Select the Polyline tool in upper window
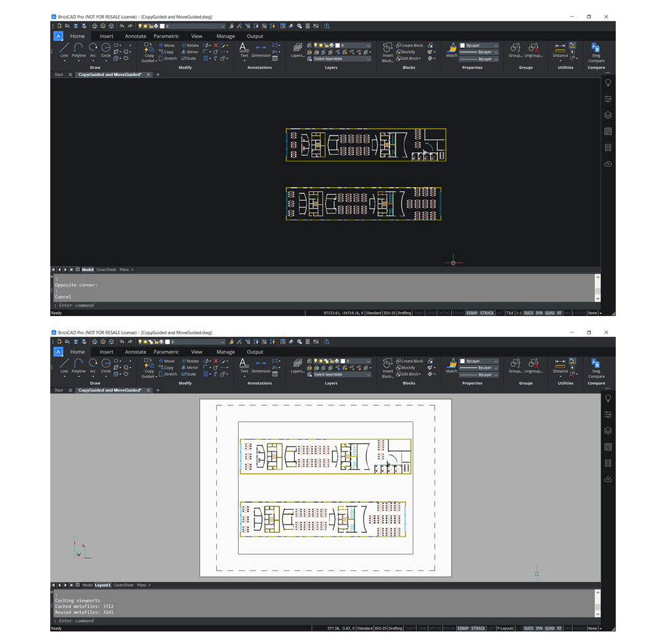Viewport: 666px width, 644px height. (x=79, y=50)
